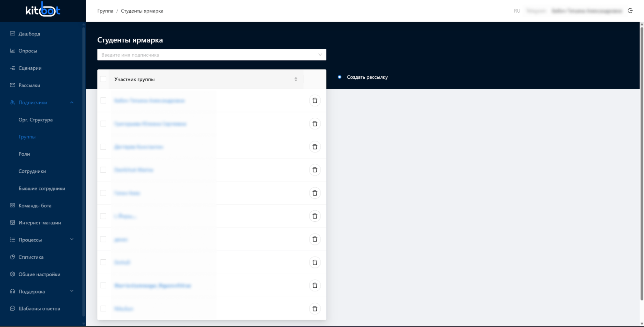Click the Студенты ярмарка breadcrumb item
The width and height of the screenshot is (644, 327).
[x=142, y=11]
